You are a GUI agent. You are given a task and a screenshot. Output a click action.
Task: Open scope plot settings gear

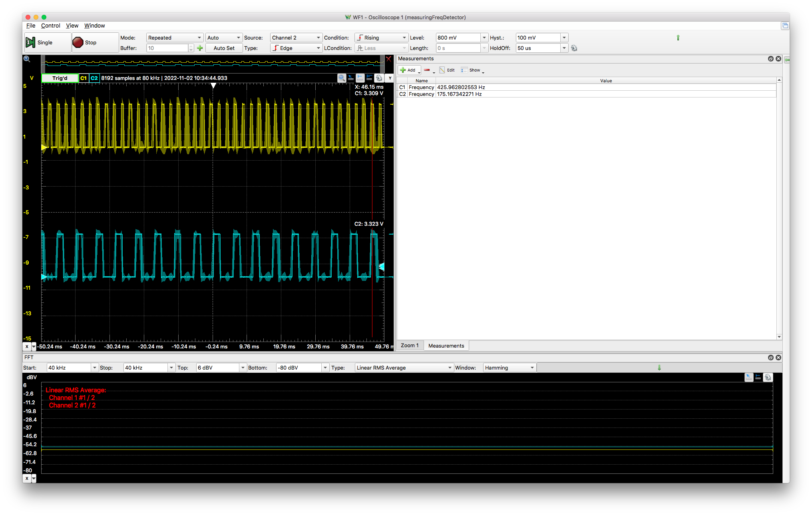pyautogui.click(x=379, y=78)
